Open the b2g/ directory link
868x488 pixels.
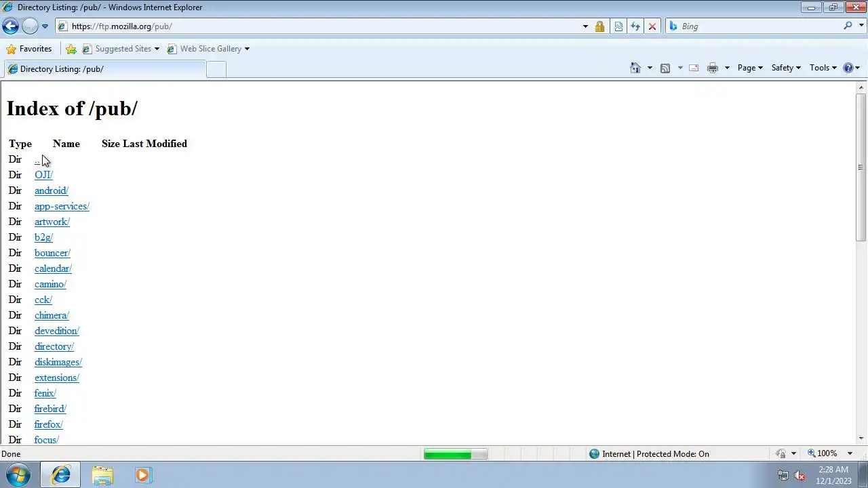[43, 237]
